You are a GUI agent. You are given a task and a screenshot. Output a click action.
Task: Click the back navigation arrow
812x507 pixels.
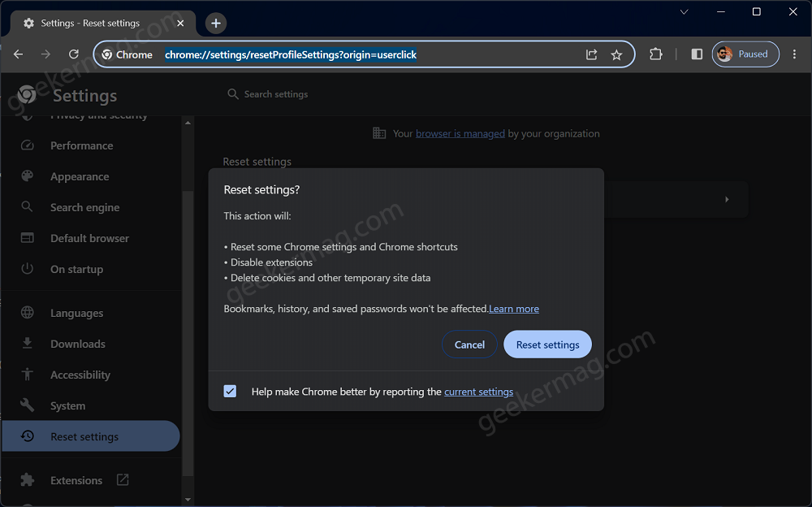coord(18,54)
